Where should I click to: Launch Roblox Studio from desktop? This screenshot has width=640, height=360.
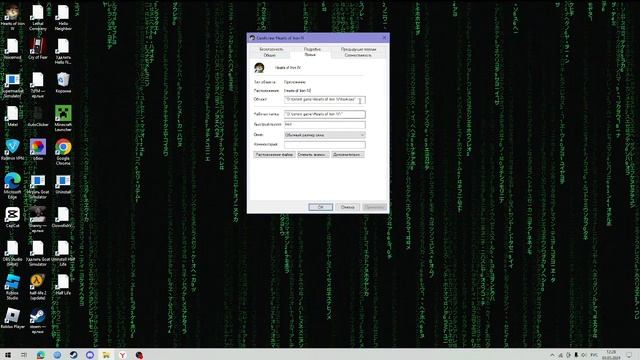click(12, 287)
